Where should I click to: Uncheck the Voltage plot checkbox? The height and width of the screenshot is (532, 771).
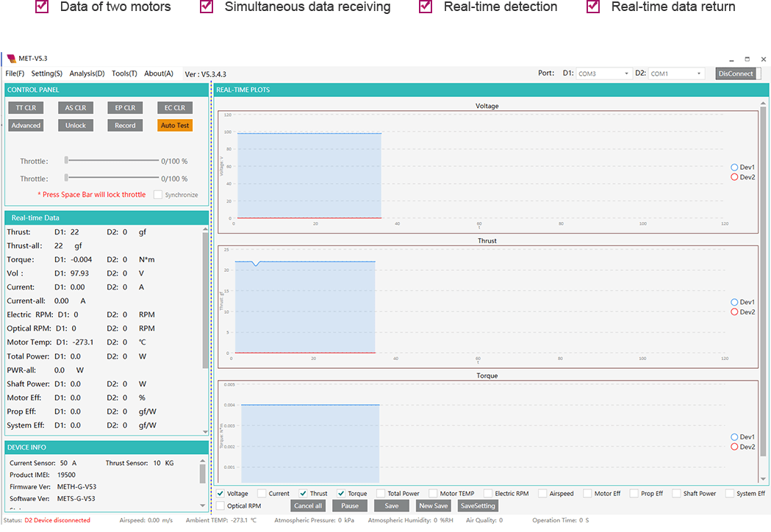coord(220,494)
